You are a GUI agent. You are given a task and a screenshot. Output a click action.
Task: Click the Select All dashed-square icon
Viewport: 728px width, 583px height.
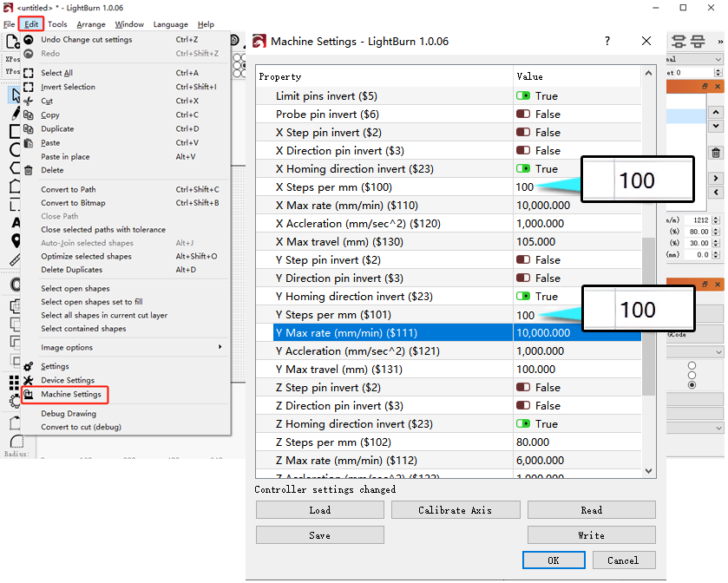pos(29,73)
